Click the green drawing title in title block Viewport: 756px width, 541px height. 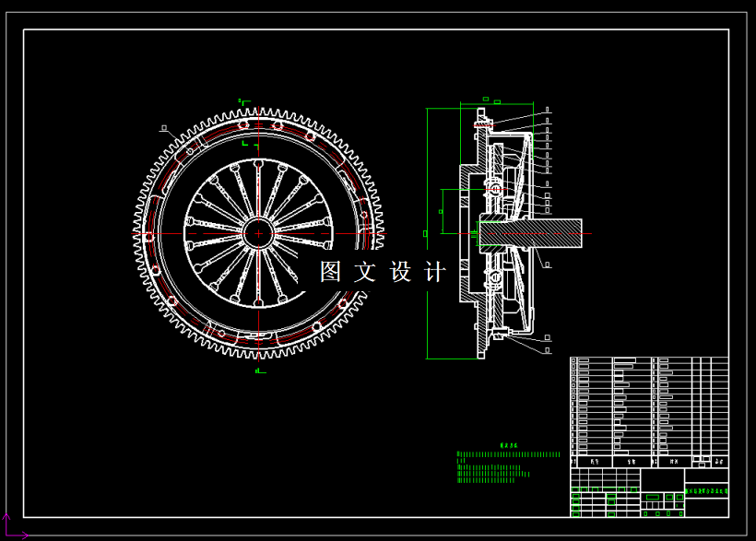click(706, 491)
